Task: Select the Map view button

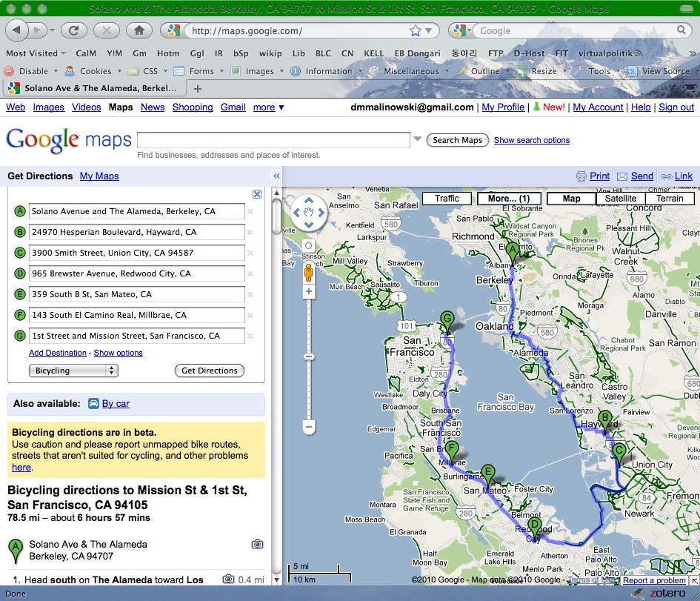Action: [x=571, y=199]
